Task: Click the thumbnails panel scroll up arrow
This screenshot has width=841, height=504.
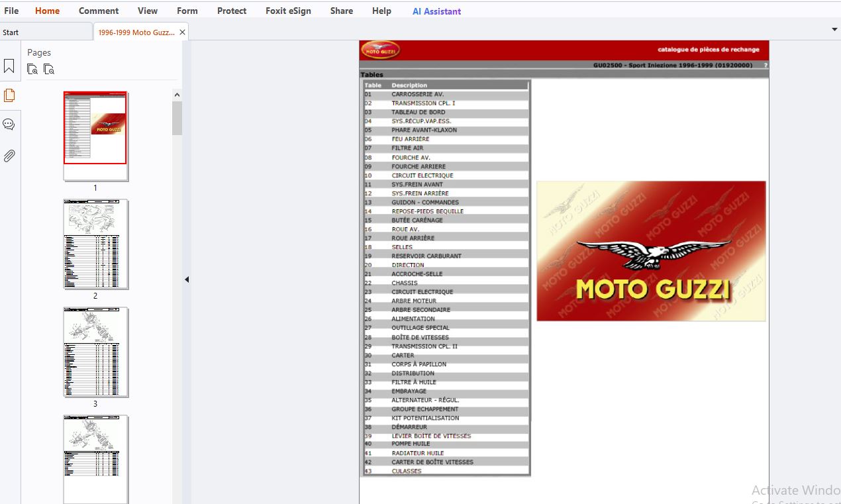Action: (x=177, y=95)
